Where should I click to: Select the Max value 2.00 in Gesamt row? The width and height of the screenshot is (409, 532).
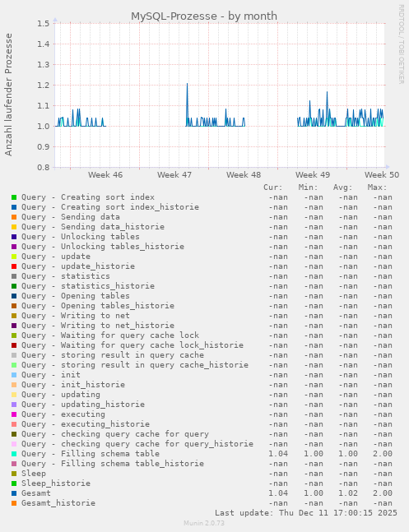(383, 493)
